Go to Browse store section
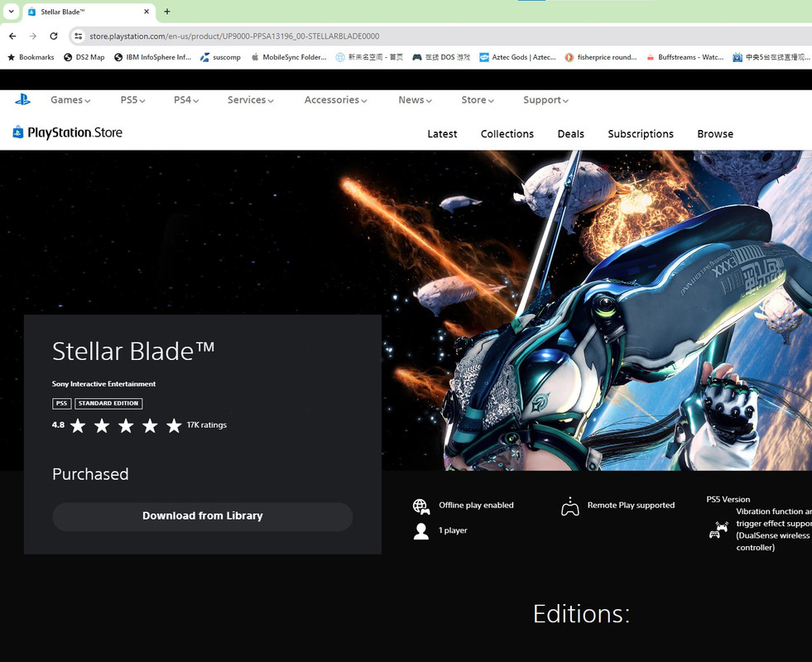812x662 pixels. click(715, 134)
